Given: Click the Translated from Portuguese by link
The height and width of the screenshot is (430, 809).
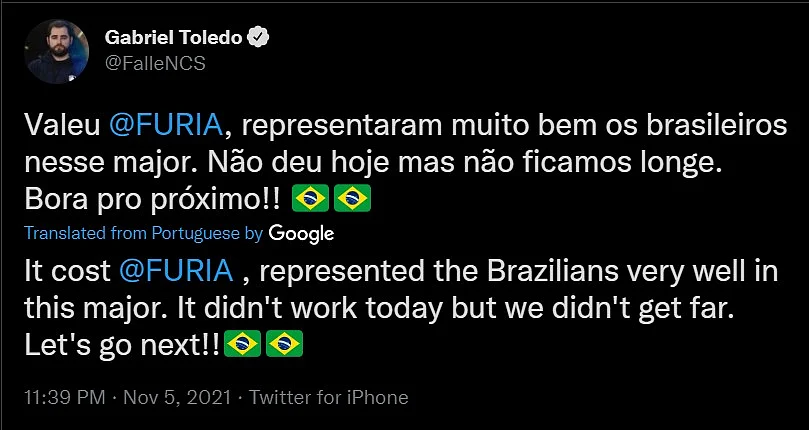Looking at the screenshot, I should 144,234.
